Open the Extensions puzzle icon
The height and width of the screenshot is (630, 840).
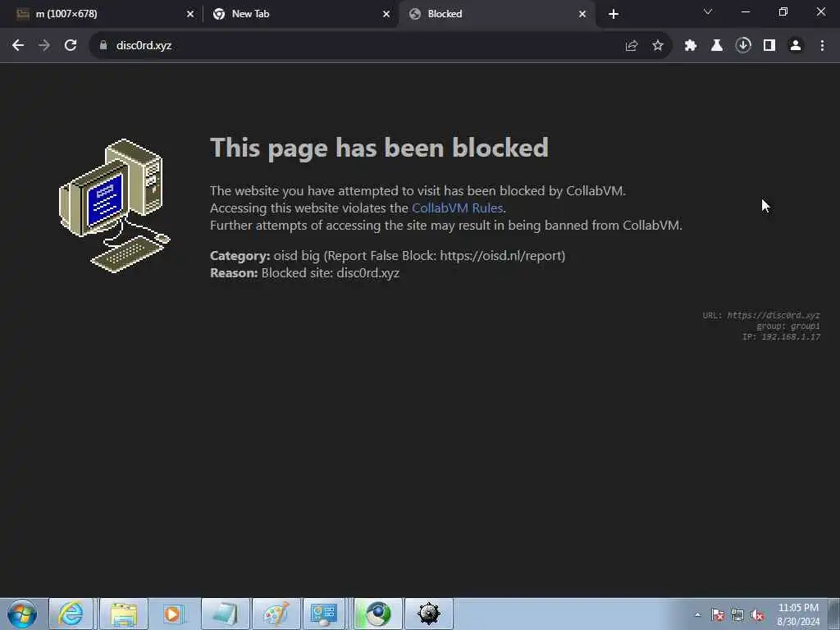pos(691,46)
